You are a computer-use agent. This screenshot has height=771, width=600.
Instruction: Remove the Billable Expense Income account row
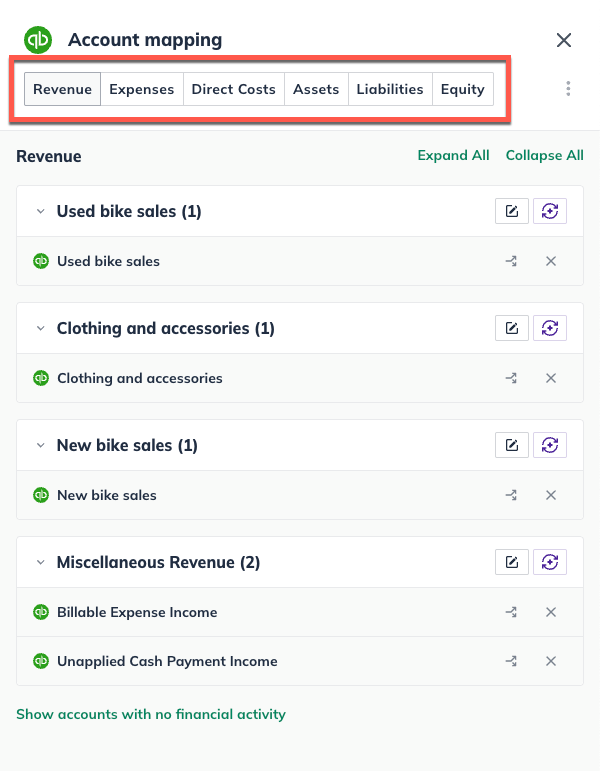[551, 612]
